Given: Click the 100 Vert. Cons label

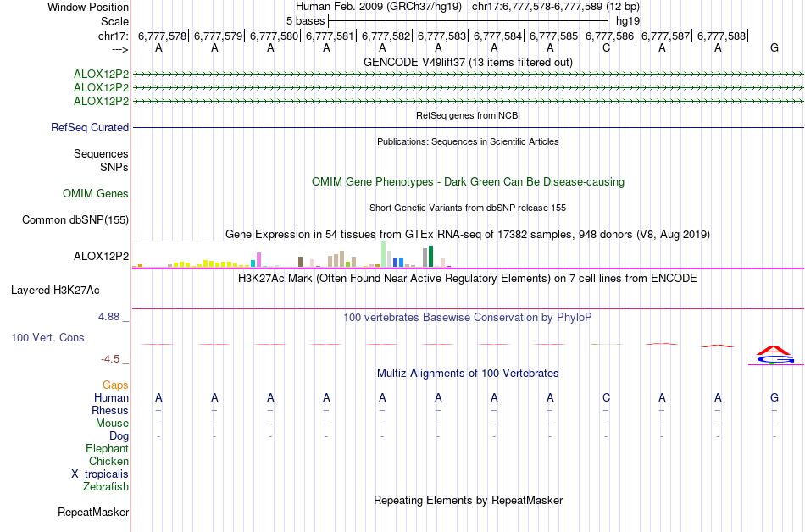Looking at the screenshot, I should (47, 337).
